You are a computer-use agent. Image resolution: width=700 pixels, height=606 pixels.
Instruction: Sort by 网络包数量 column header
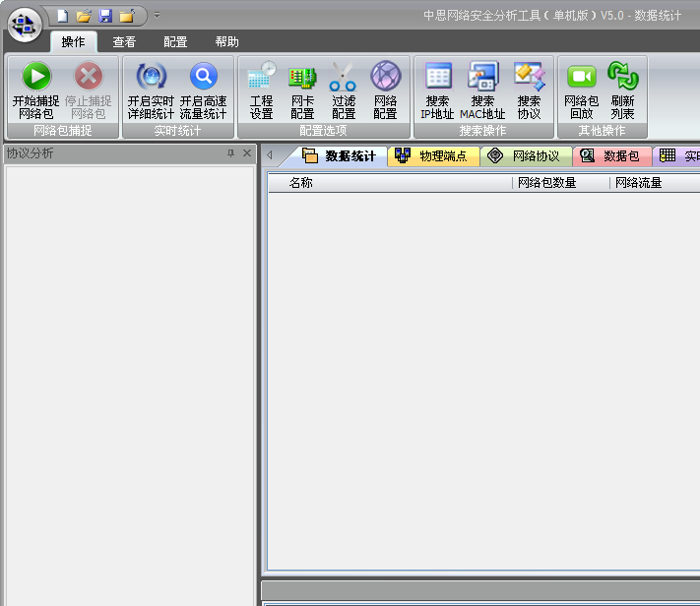pos(559,183)
